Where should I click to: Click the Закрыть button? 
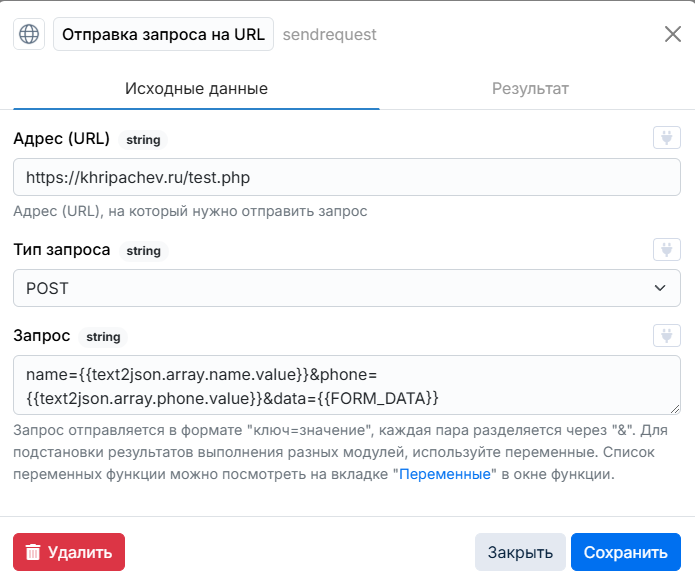pos(520,552)
